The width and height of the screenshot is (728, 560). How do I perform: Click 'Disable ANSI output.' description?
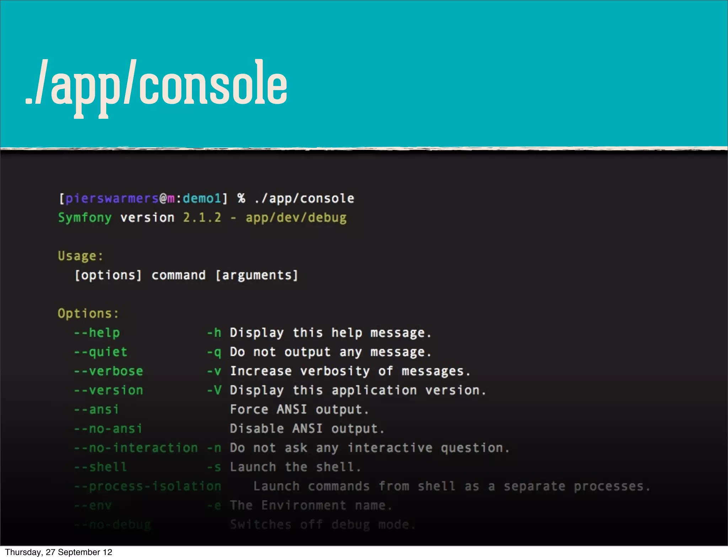pos(307,429)
